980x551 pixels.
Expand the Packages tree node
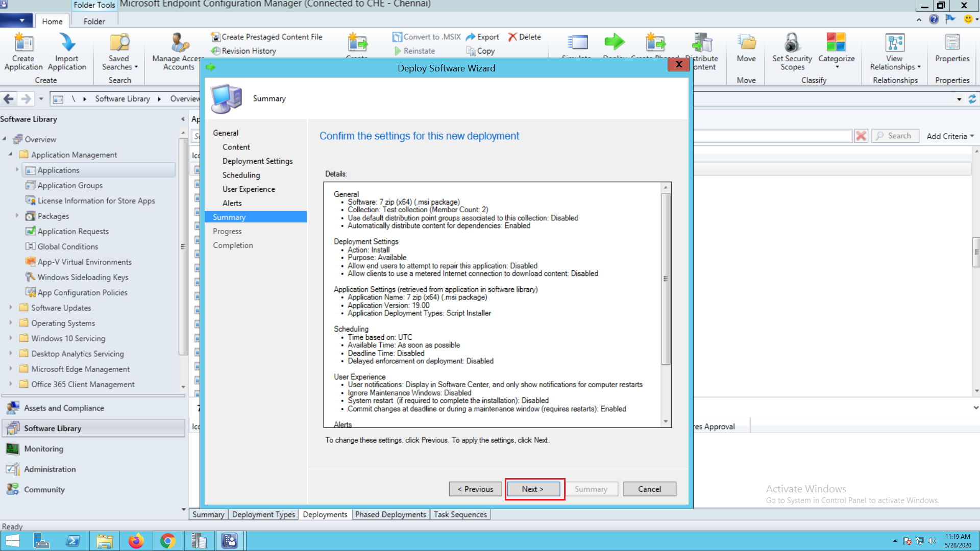17,216
